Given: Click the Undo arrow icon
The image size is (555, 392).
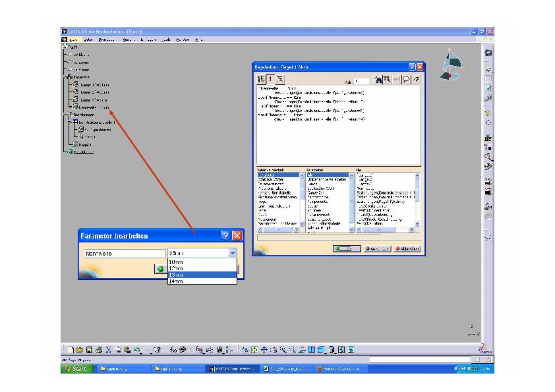Looking at the screenshot, I should click(137, 350).
